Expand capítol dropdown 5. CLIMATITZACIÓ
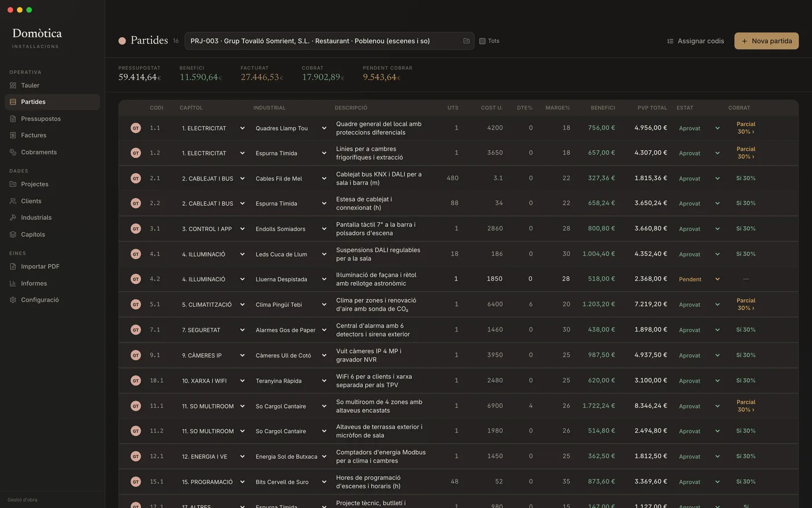 click(213, 305)
